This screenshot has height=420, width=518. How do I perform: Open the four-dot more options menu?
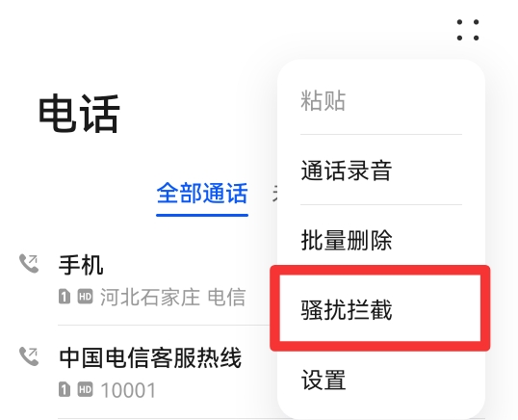(x=468, y=30)
